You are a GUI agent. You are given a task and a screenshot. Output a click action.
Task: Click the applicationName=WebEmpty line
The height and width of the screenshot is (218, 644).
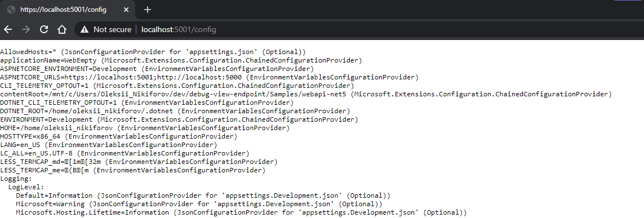click(x=181, y=60)
